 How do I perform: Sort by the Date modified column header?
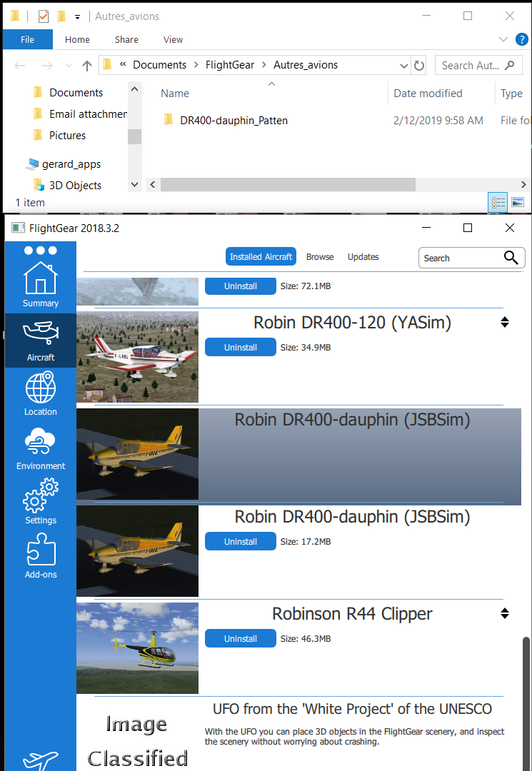428,93
